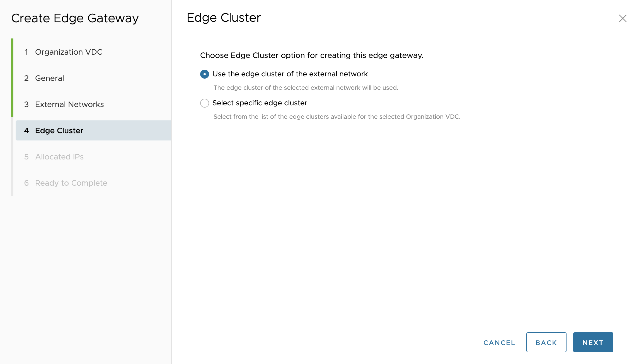The width and height of the screenshot is (639, 364).
Task: Click the external network helper description text
Action: 306,88
